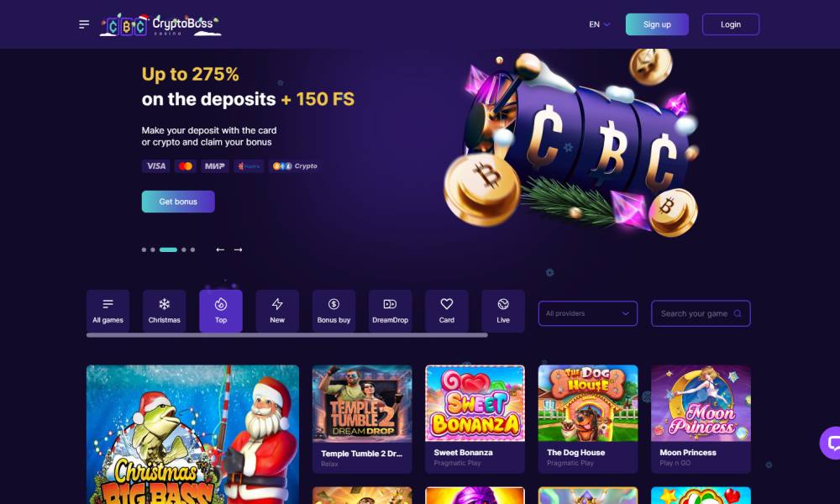Open the Live games category
Viewport: 840px width, 504px height.
click(x=503, y=311)
